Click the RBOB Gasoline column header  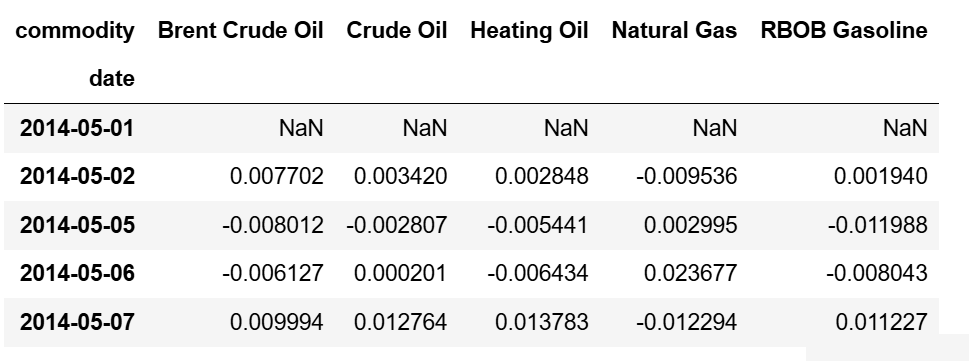tap(844, 30)
